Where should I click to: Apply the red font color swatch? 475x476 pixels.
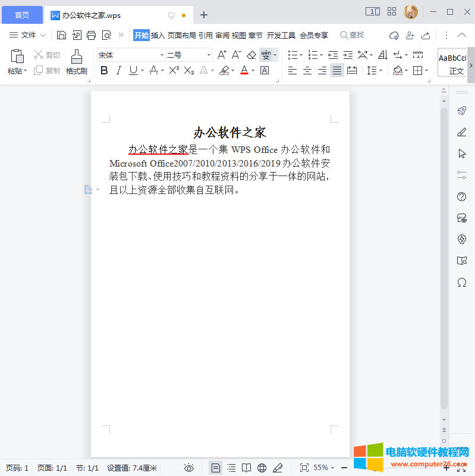click(244, 70)
